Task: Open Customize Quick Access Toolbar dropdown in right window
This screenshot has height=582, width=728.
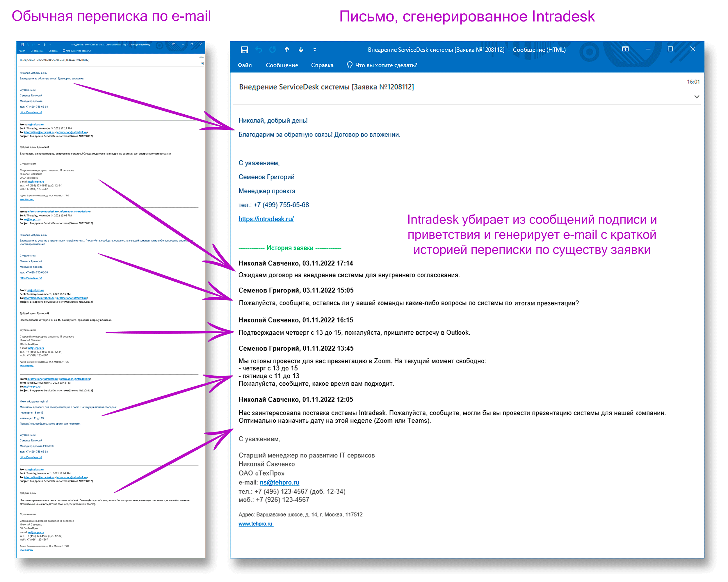Action: point(315,50)
